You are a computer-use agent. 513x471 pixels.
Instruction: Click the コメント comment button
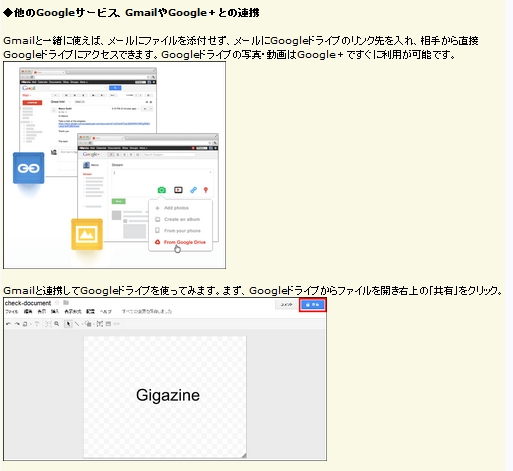tap(286, 305)
